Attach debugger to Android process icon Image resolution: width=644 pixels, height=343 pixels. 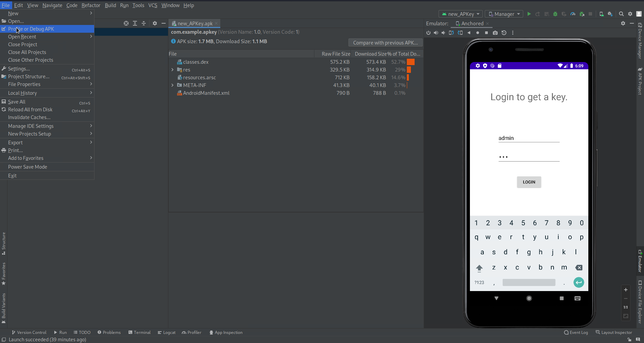pyautogui.click(x=582, y=14)
